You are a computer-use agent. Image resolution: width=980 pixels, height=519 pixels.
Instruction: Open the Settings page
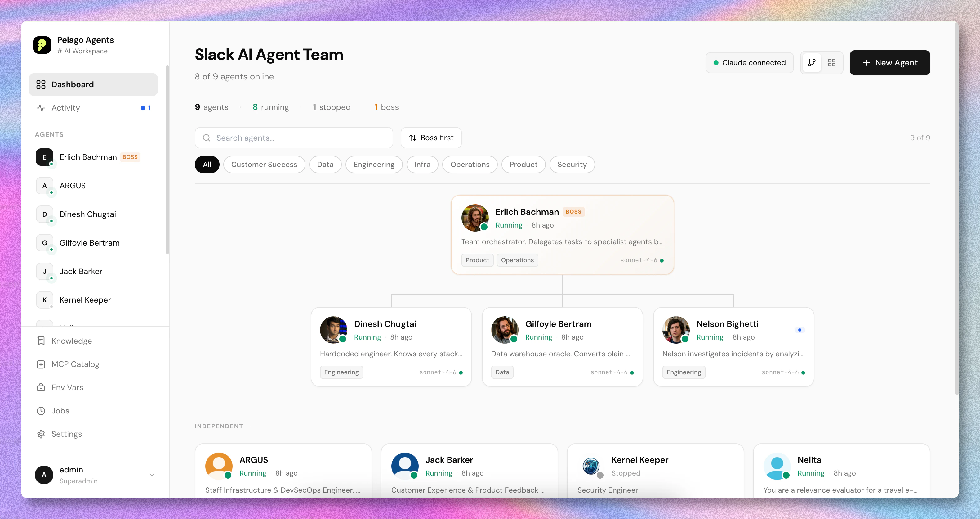[x=93, y=434]
